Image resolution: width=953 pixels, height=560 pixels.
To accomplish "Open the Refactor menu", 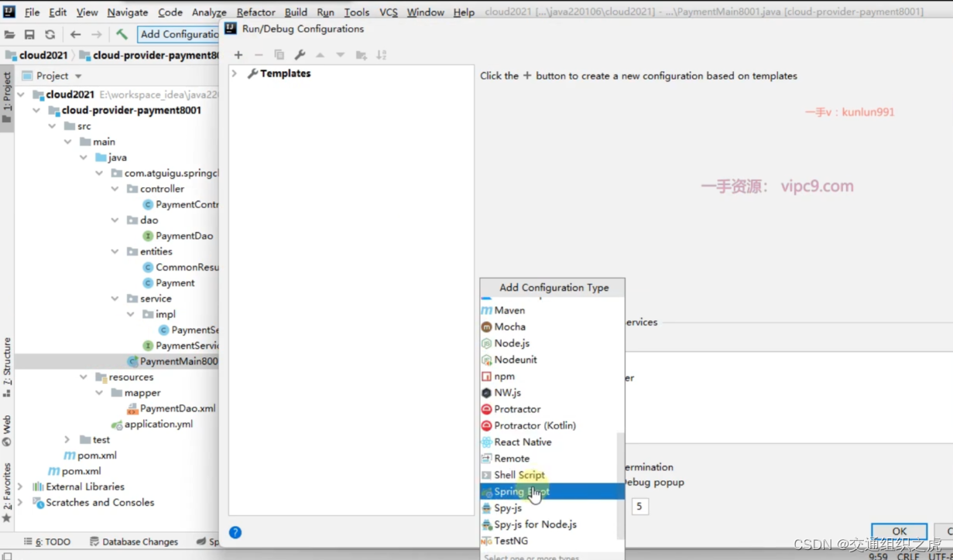I will click(x=255, y=12).
